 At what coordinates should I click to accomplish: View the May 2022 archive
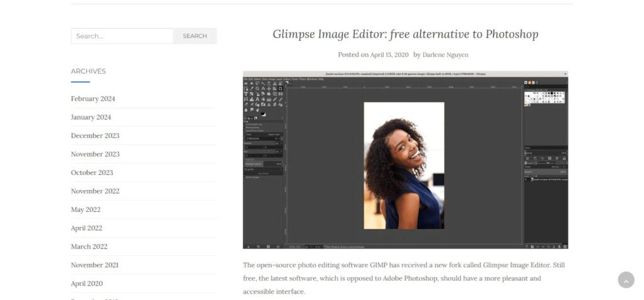pyautogui.click(x=86, y=209)
